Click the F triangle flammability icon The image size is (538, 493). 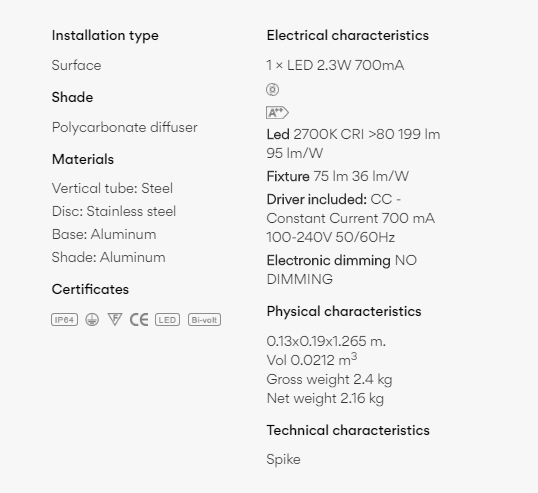point(115,319)
